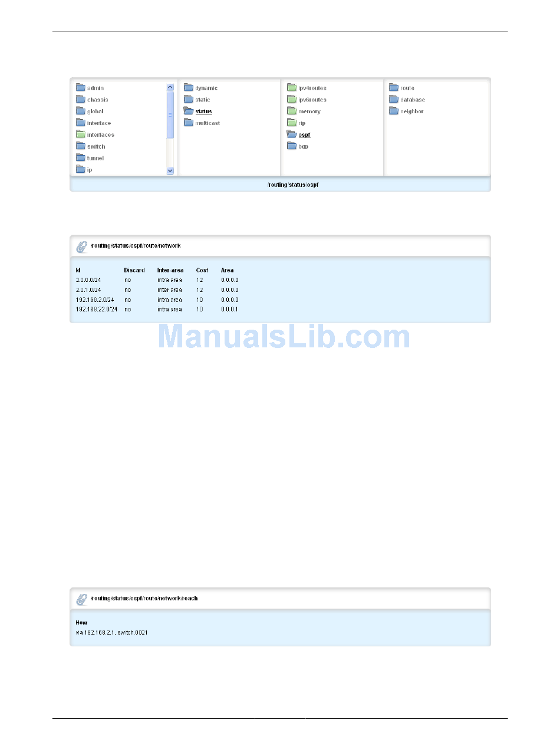Click the global folder icon
This screenshot has height=736, width=560.
81,111
